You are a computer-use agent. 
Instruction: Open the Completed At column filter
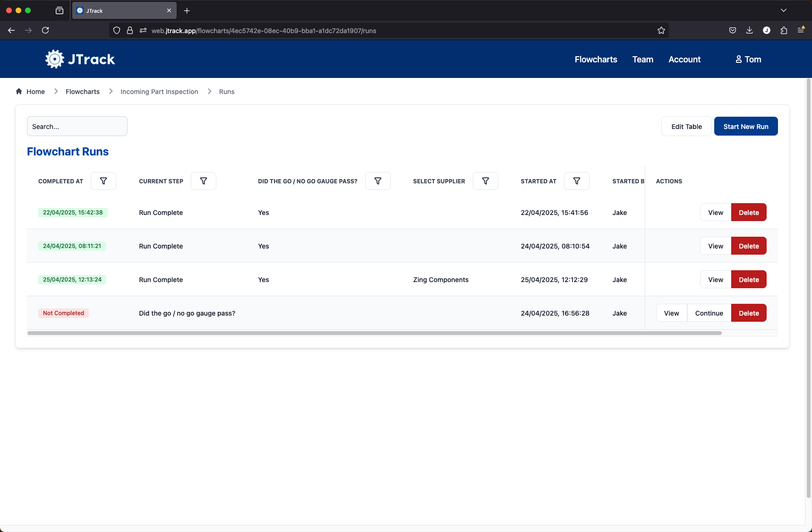(x=103, y=181)
